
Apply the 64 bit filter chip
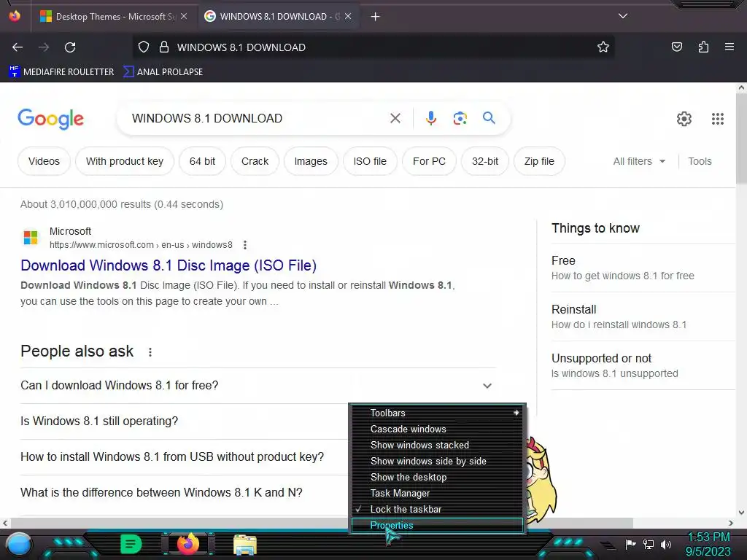click(202, 161)
